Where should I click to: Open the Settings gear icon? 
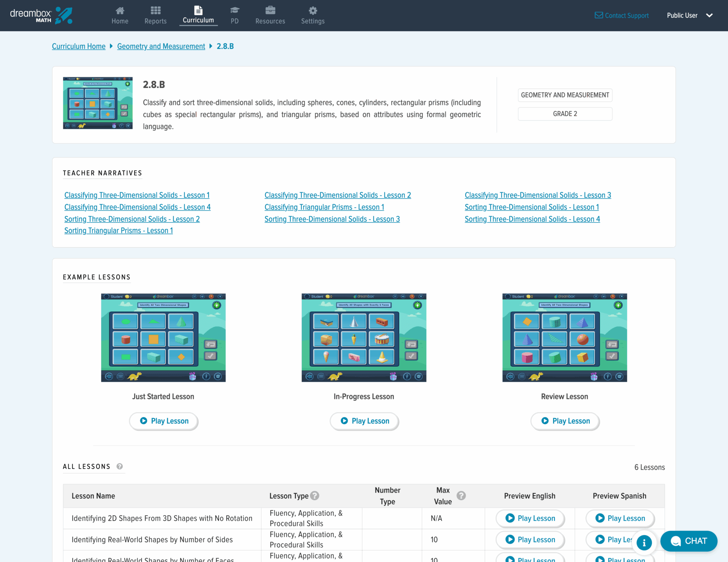[313, 11]
